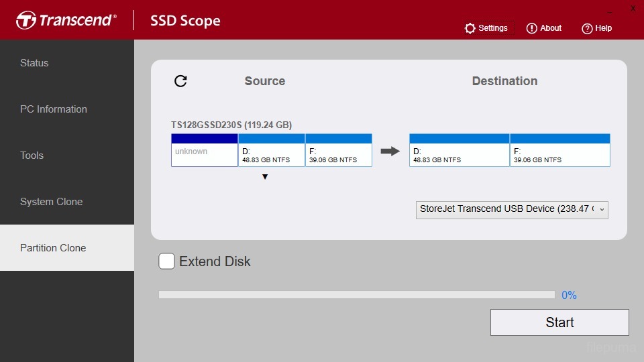
Task: Enable the Extend Disk checkbox
Action: click(x=166, y=261)
